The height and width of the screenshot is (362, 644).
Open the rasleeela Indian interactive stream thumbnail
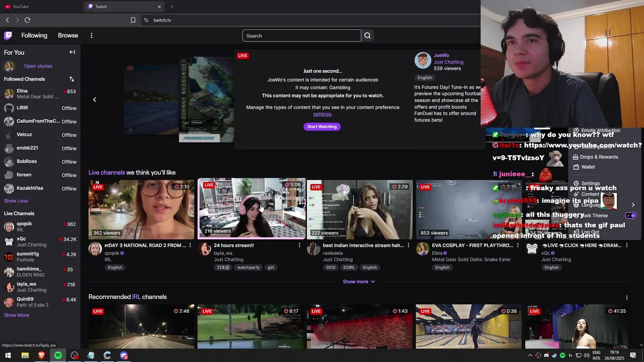click(360, 209)
